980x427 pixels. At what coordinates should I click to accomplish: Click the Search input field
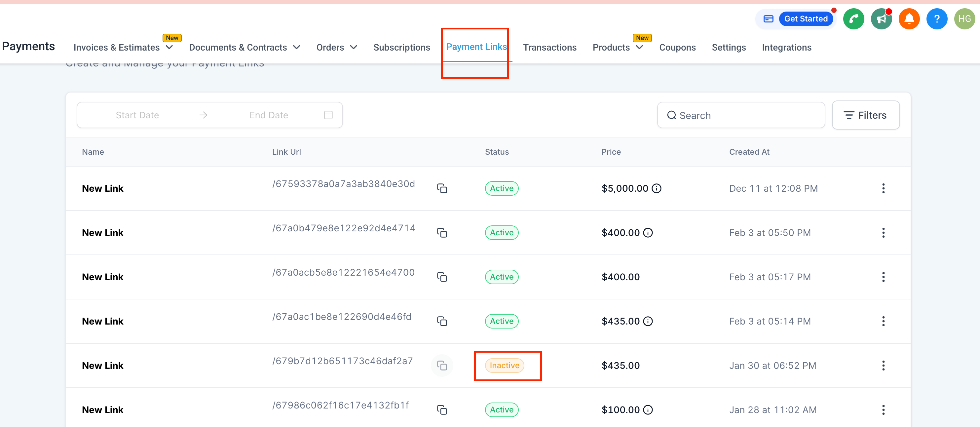[x=746, y=115]
